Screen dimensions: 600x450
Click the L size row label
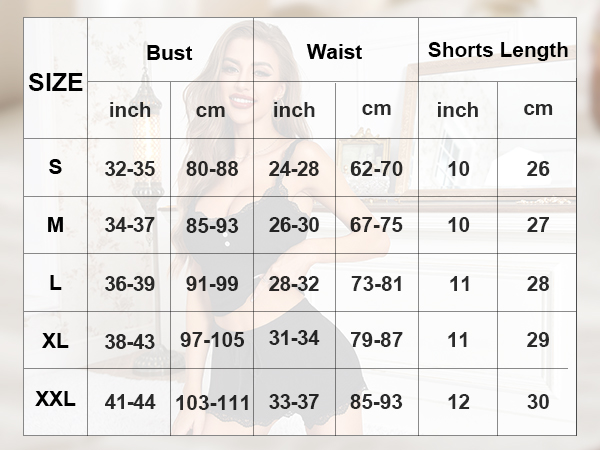[55, 283]
